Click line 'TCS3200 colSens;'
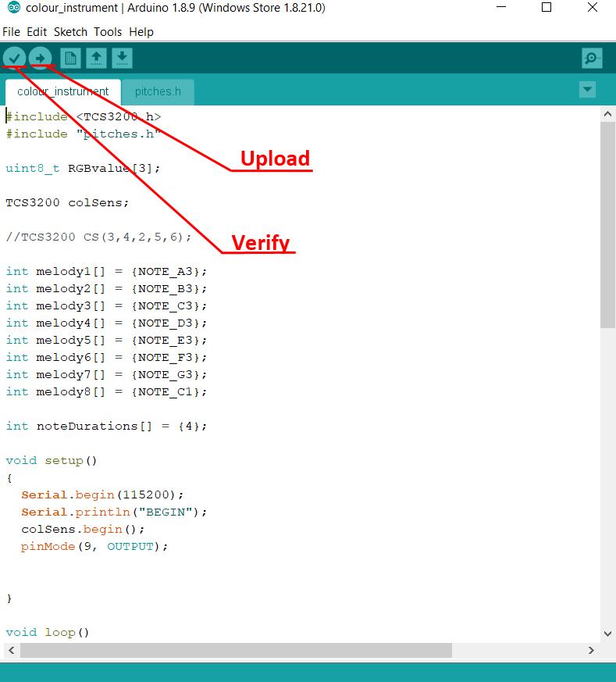This screenshot has height=682, width=616. coord(67,202)
